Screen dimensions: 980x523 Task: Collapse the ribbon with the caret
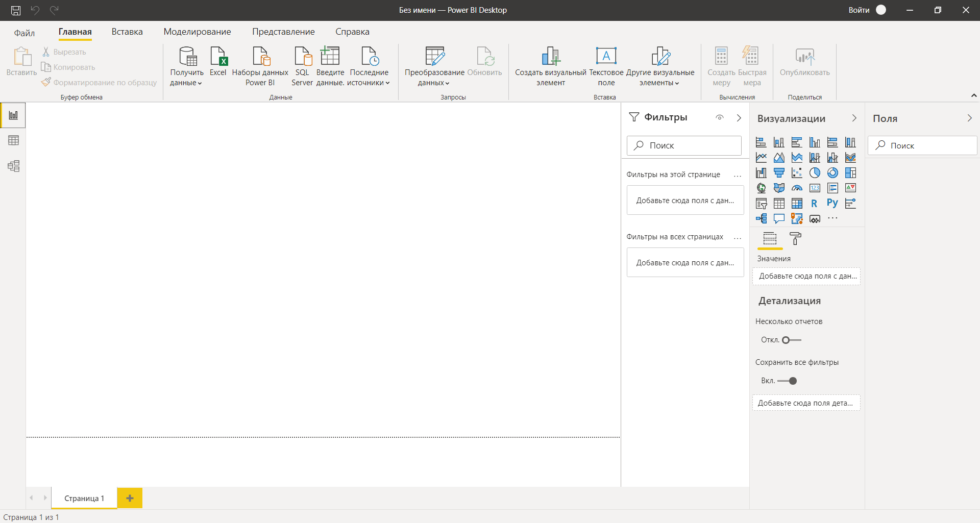pyautogui.click(x=973, y=95)
